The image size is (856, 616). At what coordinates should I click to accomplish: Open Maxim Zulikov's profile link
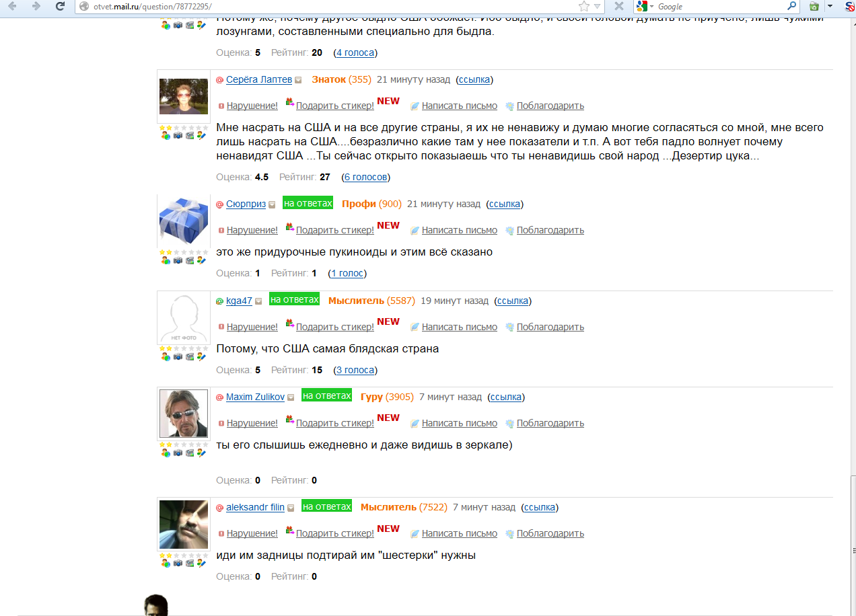point(255,397)
